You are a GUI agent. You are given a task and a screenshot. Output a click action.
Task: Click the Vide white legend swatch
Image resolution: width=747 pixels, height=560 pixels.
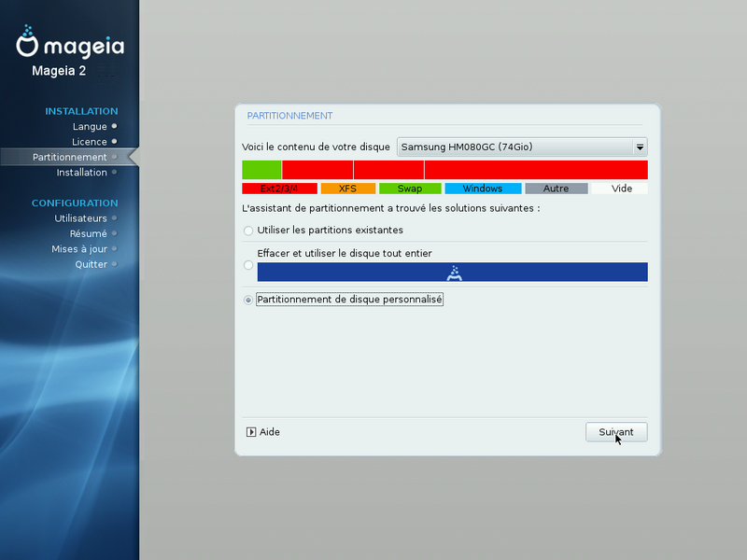pos(620,189)
